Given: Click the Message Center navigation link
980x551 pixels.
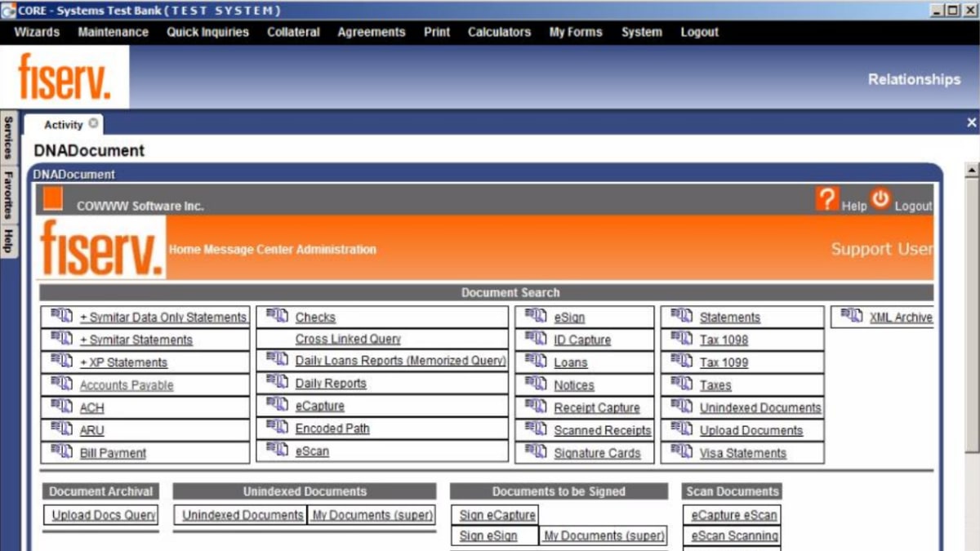Looking at the screenshot, I should coord(247,250).
